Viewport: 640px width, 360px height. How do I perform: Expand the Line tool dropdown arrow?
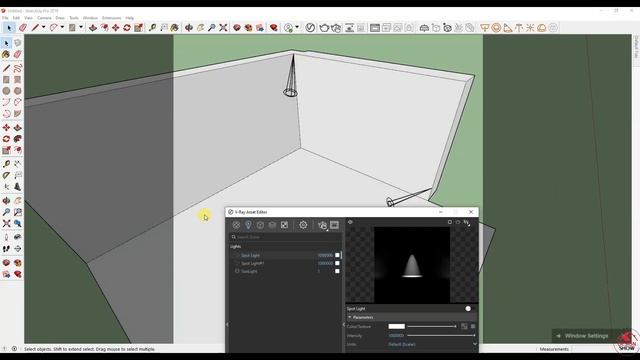[x=43, y=27]
